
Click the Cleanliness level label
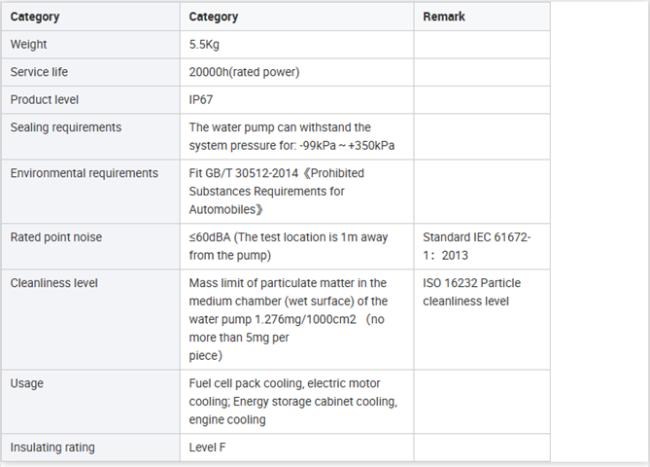tap(54, 283)
